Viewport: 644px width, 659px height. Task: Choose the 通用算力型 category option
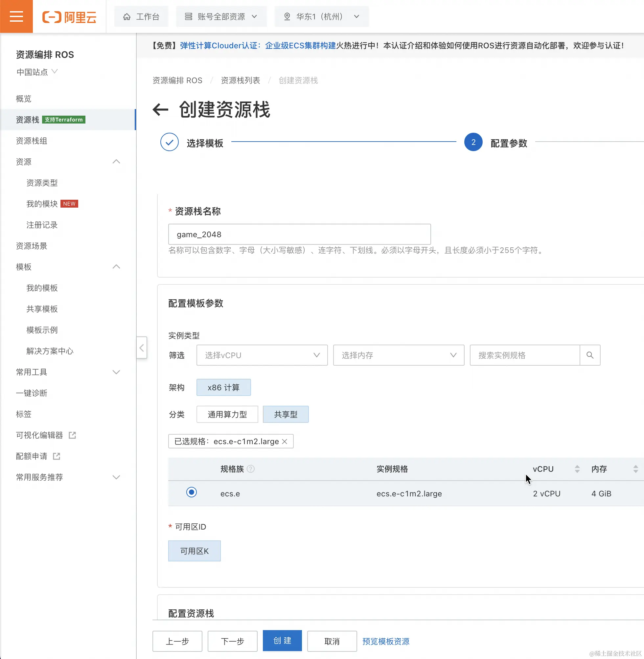[227, 415]
